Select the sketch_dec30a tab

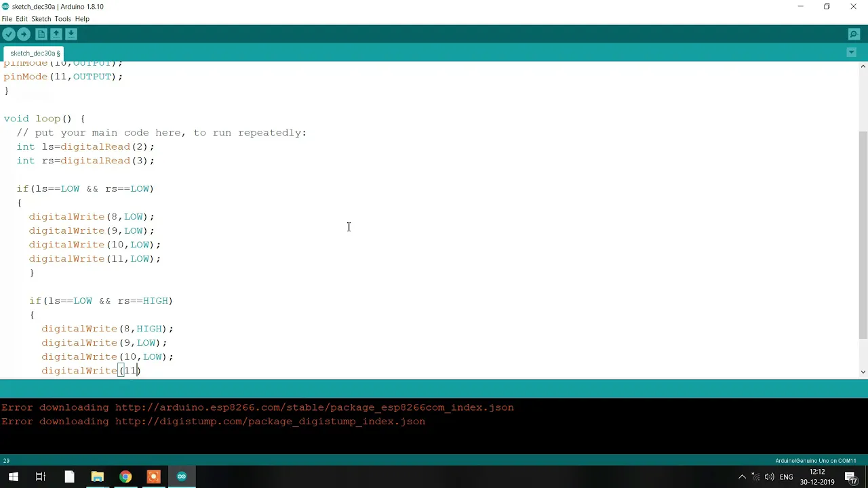click(x=35, y=53)
